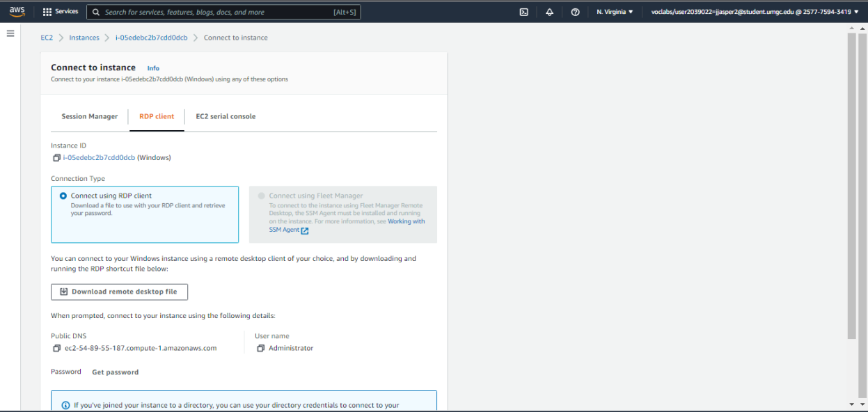The width and height of the screenshot is (868, 412).
Task: Launch the CloudShell terminal icon
Action: [x=523, y=12]
